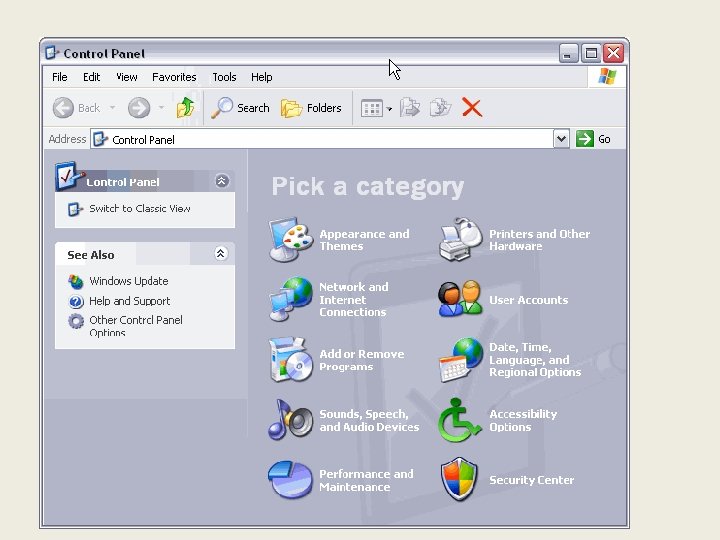Screen dimensions: 720x540
Task: Click User Accounts category label
Action: coord(529,300)
